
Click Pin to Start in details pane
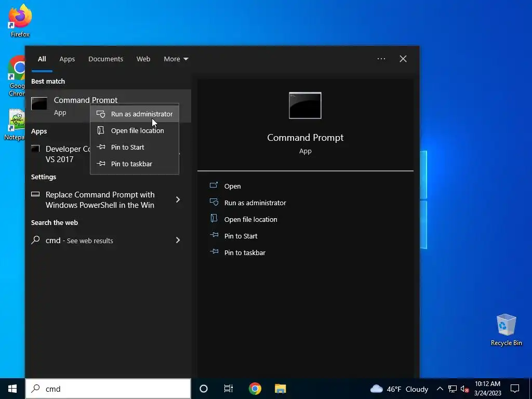point(241,236)
